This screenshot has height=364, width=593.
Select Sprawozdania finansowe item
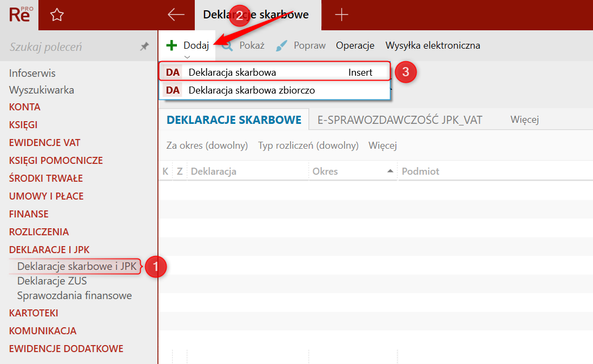pyautogui.click(x=75, y=296)
